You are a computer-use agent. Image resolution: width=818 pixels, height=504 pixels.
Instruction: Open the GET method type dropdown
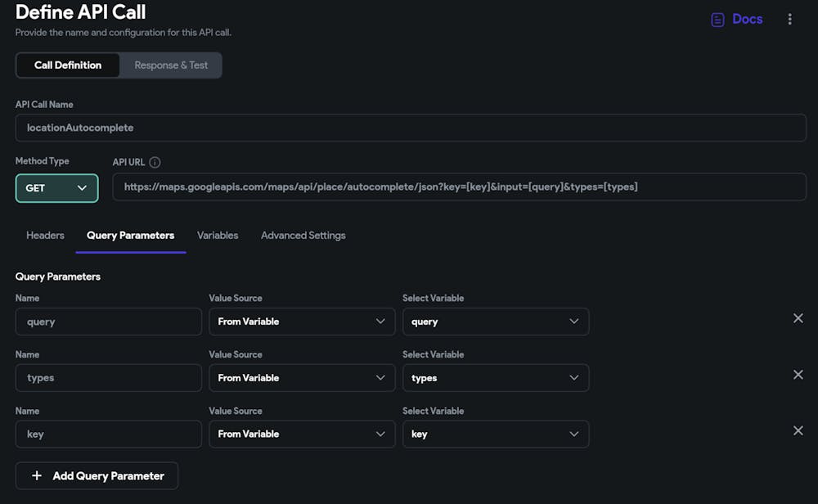(56, 188)
